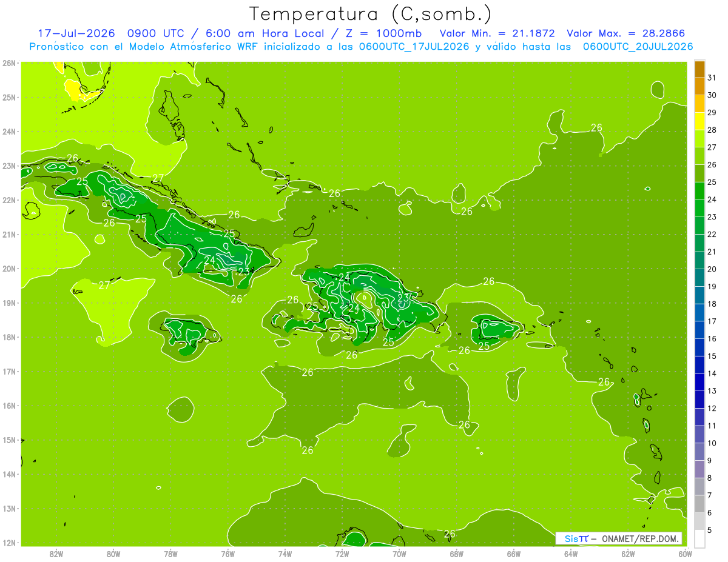Click the "20N" latitude label
The image size is (728, 562).
[x=8, y=269]
